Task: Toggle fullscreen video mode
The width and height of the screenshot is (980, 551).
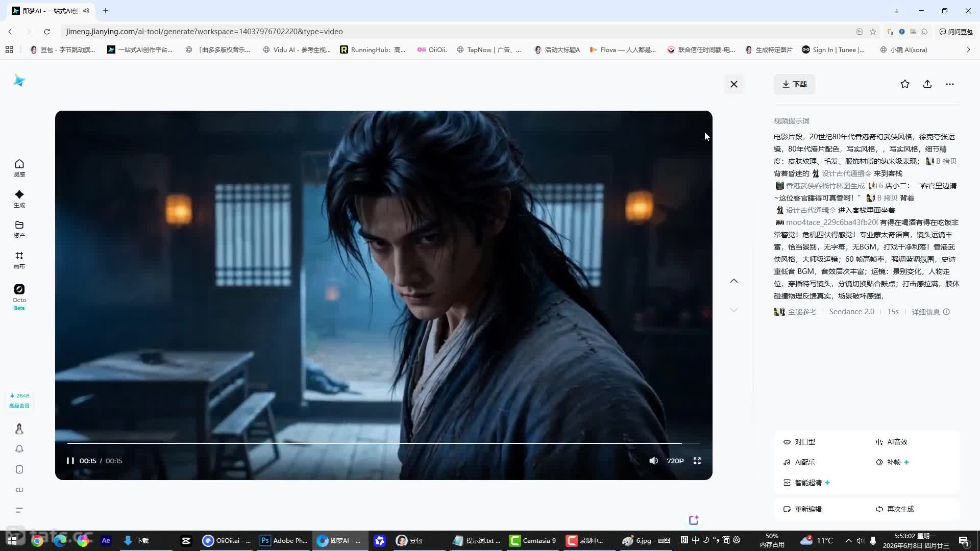Action: point(697,461)
